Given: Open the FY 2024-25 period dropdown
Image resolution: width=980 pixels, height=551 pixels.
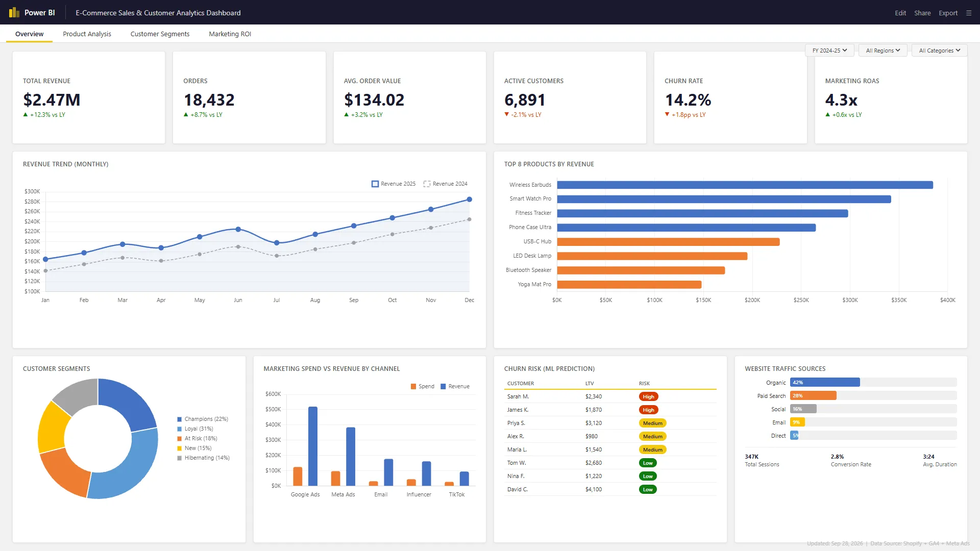Looking at the screenshot, I should coord(829,51).
